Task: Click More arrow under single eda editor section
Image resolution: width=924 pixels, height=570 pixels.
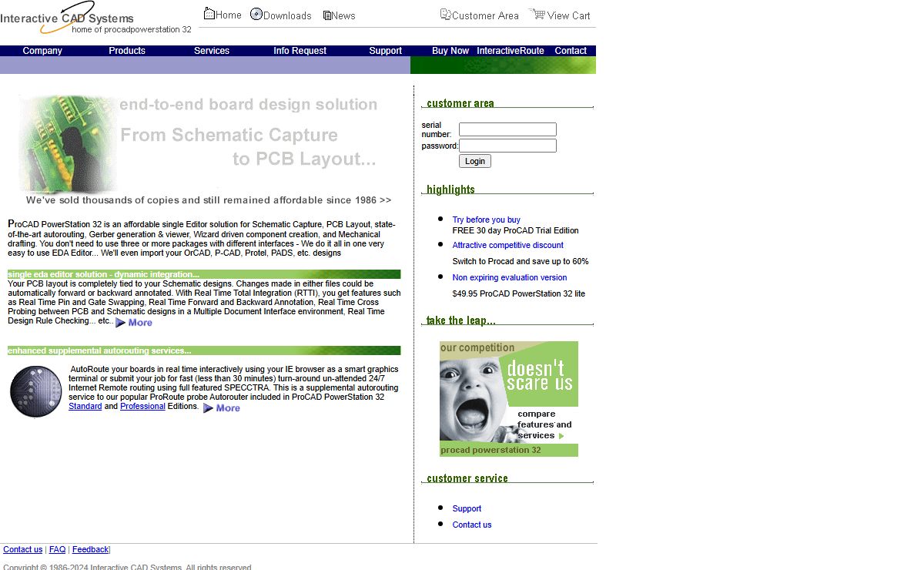Action: (x=134, y=323)
